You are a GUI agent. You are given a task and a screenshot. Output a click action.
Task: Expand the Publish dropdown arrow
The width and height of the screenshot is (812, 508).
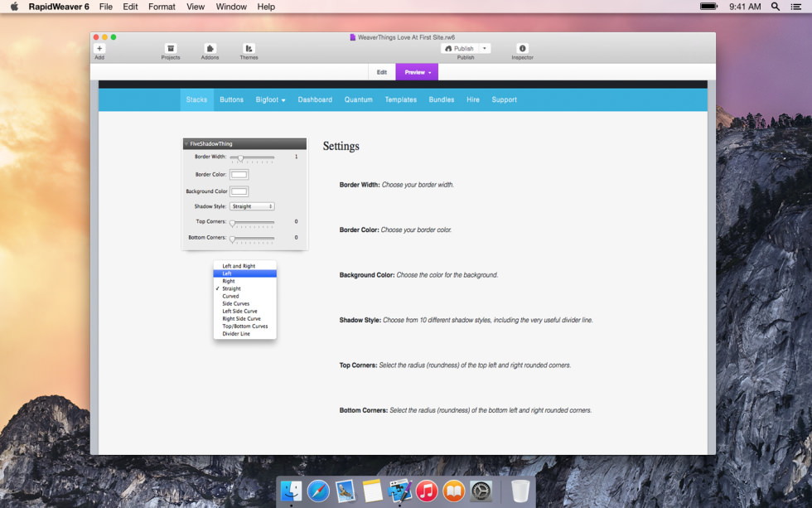[x=485, y=48]
